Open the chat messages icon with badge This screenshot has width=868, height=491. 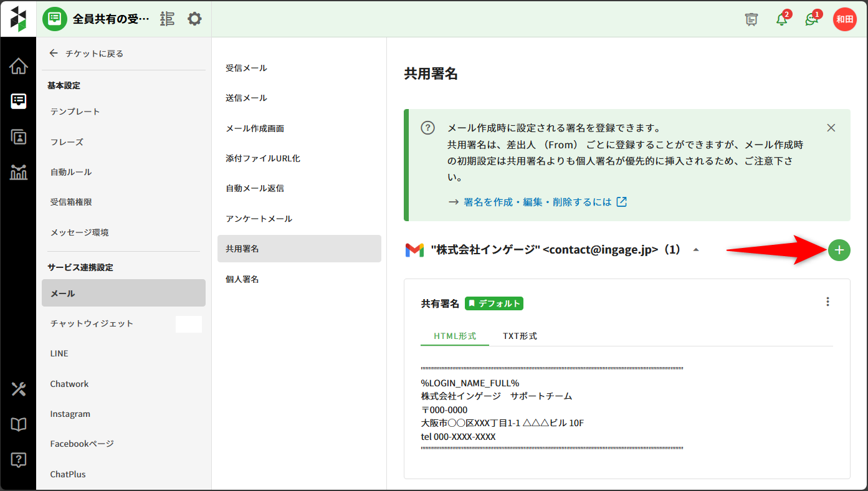pyautogui.click(x=811, y=19)
